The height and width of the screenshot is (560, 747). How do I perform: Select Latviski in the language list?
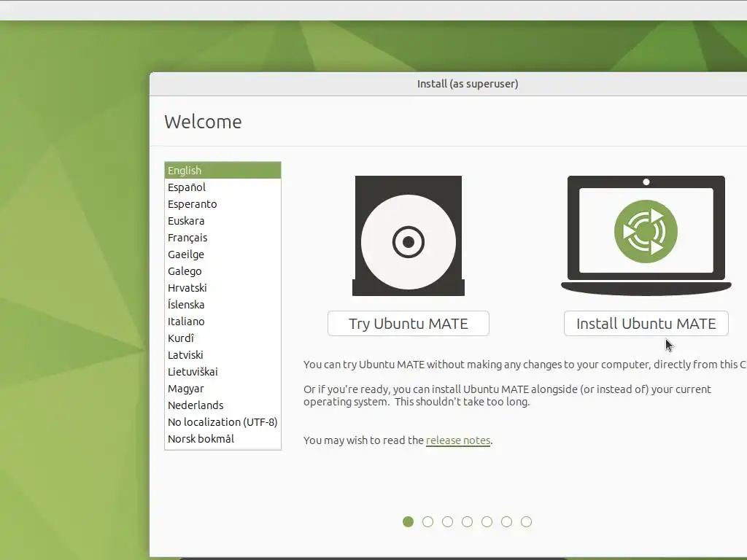[x=222, y=355]
